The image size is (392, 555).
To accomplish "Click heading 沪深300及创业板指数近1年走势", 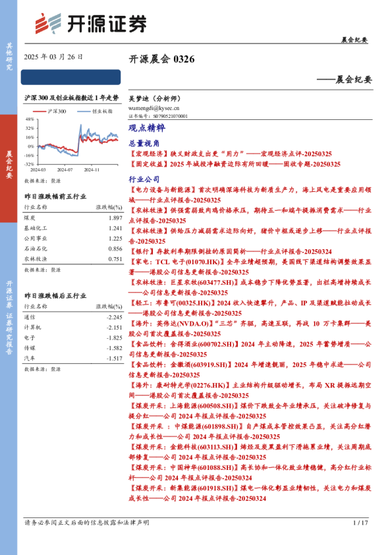I will 71,98.
